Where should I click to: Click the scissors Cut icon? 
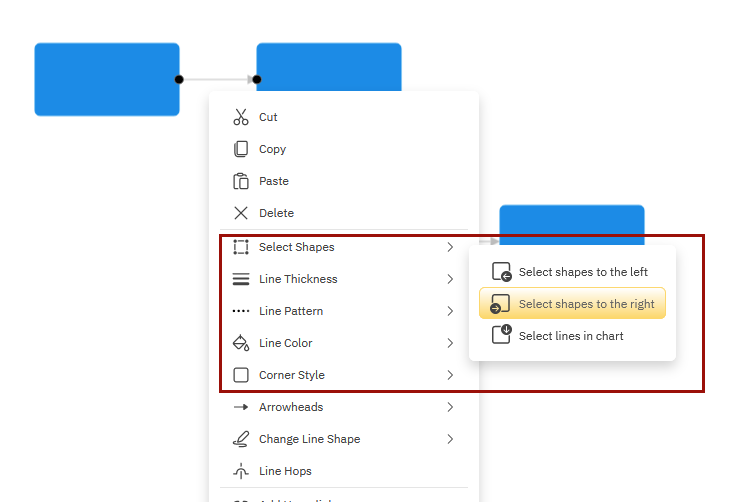[240, 117]
